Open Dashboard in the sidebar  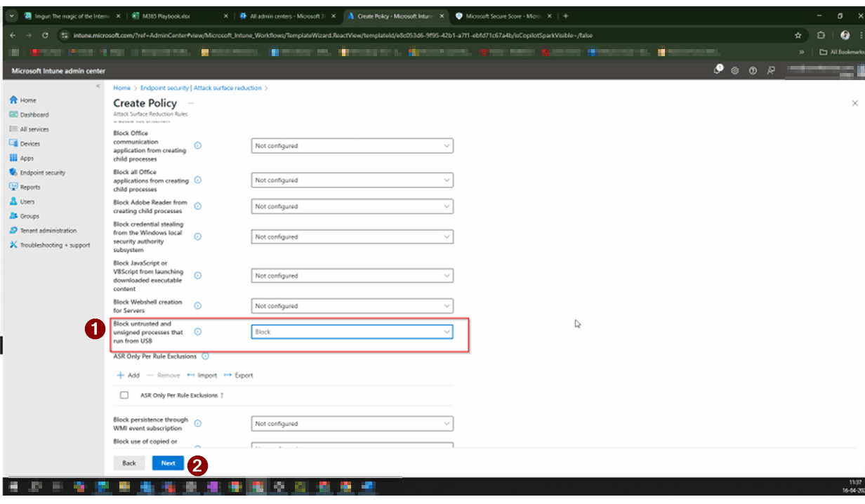[29, 114]
